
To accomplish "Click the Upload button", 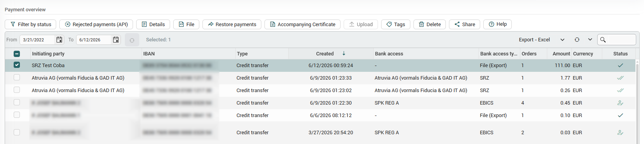I will click(361, 24).
